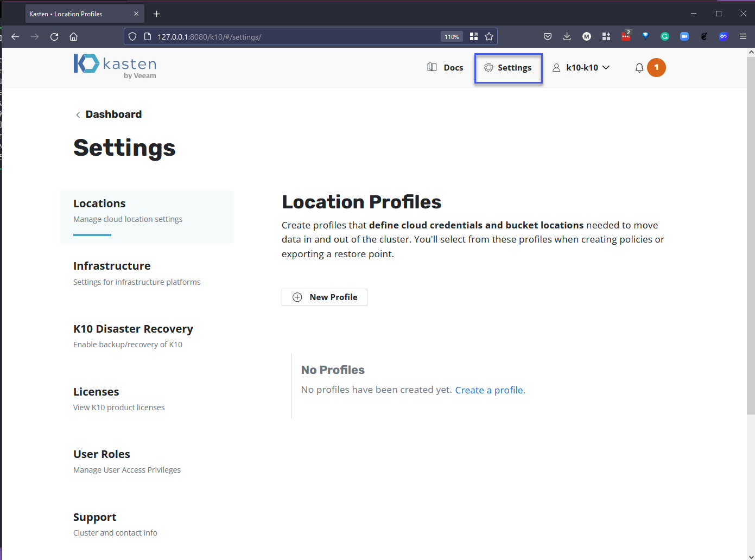Open the notifications bell icon
Screen dimensions: 755x560
coord(639,68)
